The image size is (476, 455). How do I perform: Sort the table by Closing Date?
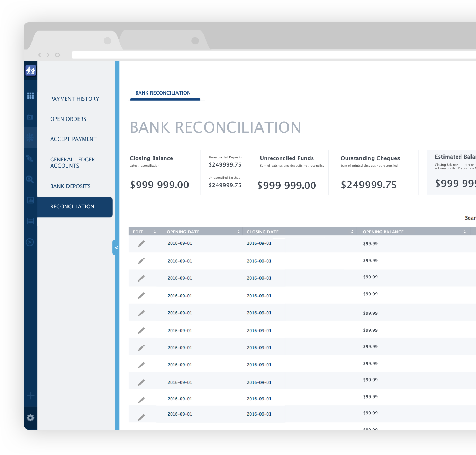352,231
